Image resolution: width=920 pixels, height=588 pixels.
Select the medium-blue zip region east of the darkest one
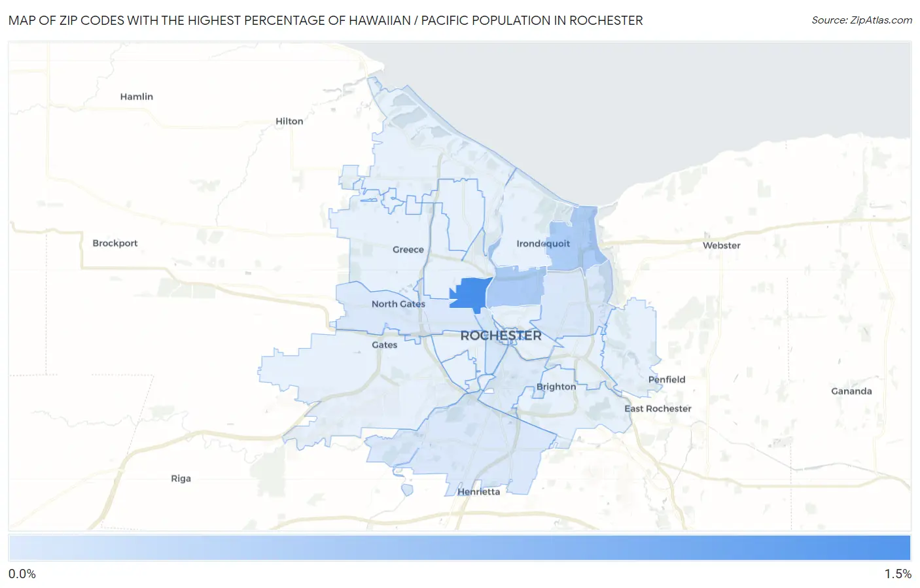516,288
